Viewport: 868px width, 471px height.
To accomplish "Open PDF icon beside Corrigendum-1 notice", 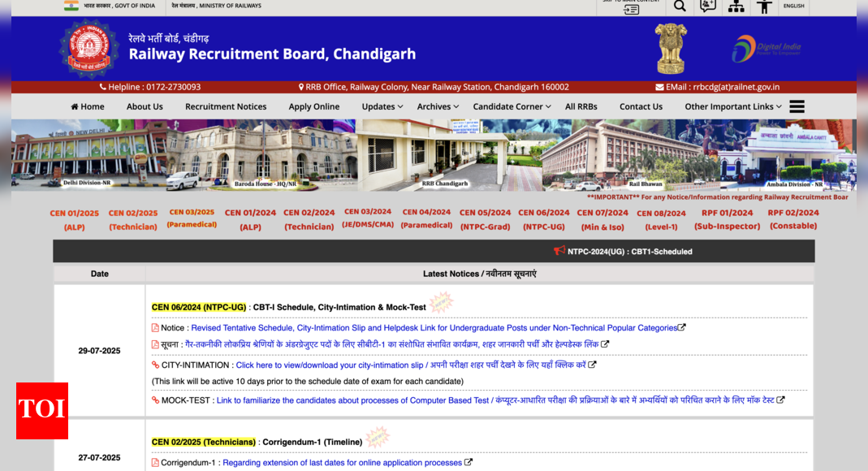I will click(155, 463).
